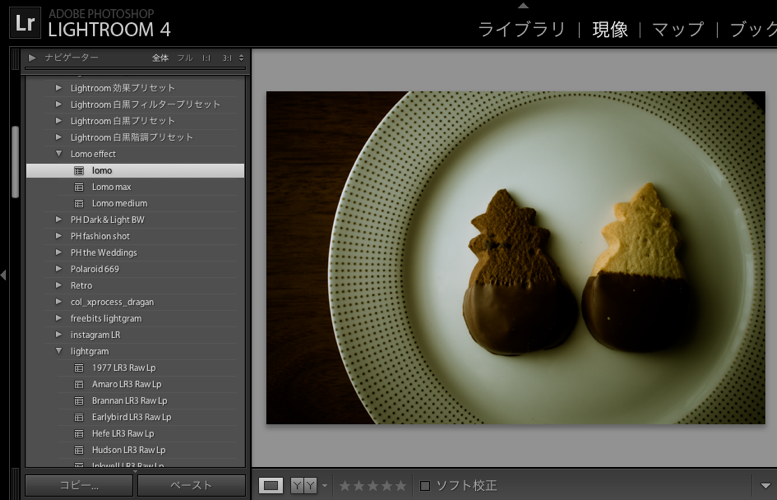Expand Lightroom 白黒フィルタープリセット folder
Screen dimensions: 777x500
[58, 104]
